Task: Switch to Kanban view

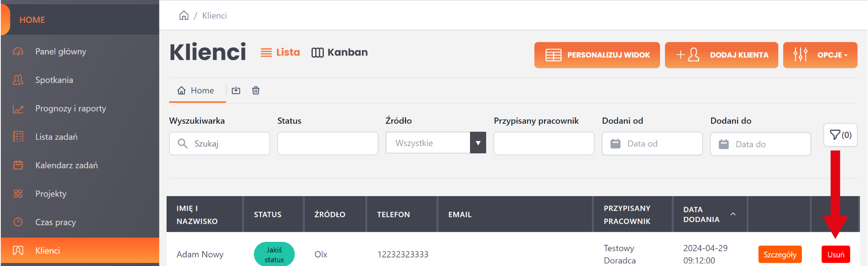Action: [339, 53]
